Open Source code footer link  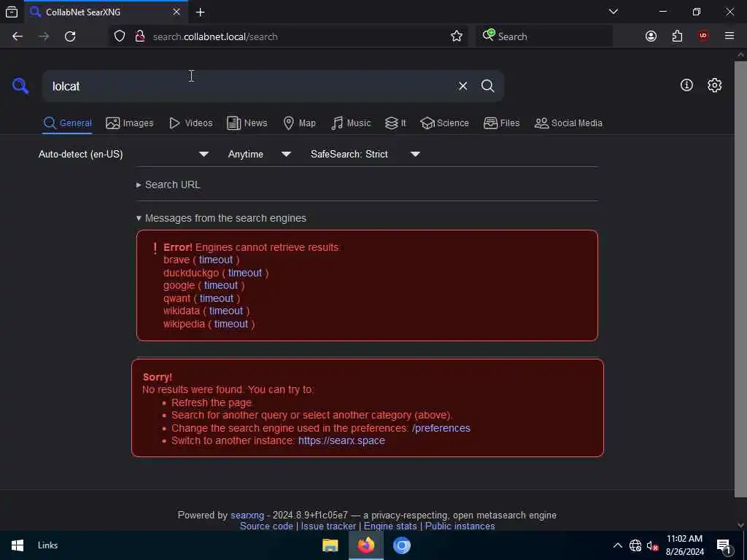(x=266, y=526)
